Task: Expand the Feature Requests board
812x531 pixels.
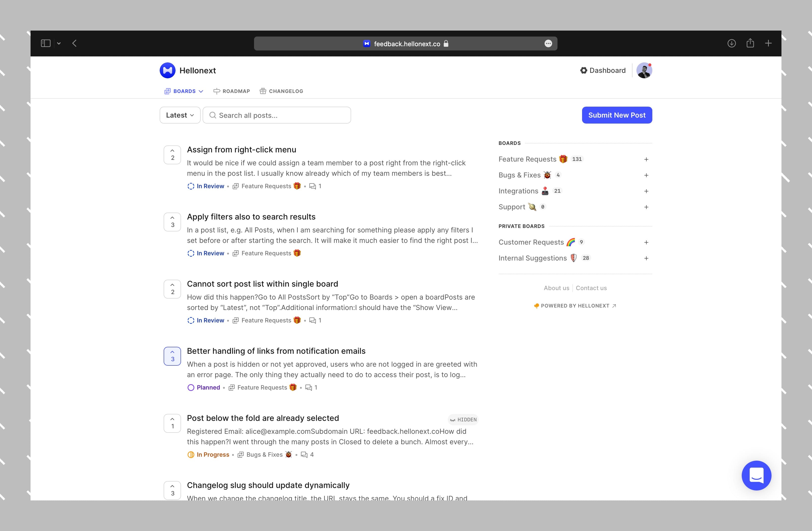Action: (647, 159)
